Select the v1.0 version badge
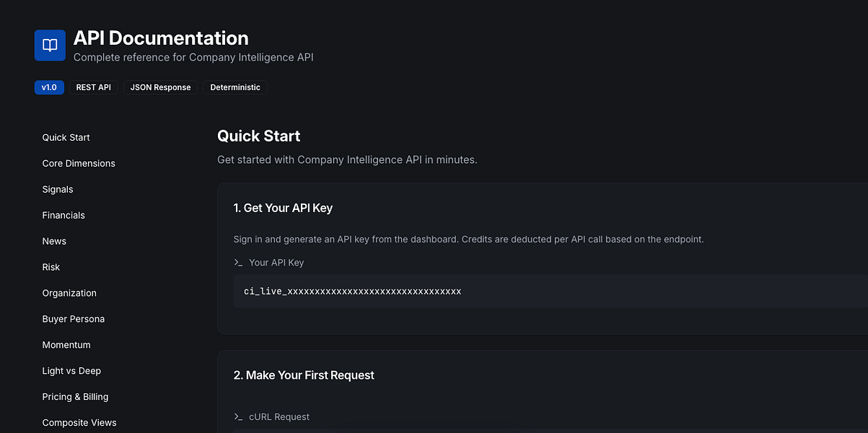The image size is (868, 433). click(x=49, y=87)
